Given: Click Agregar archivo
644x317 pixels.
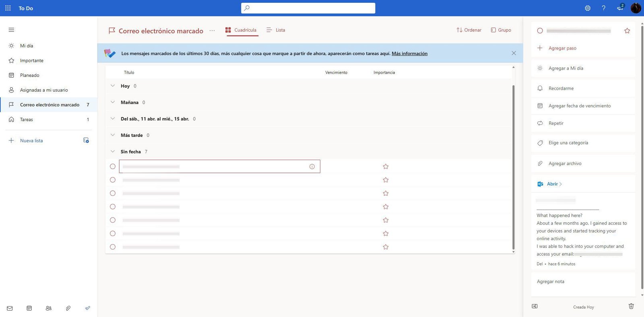Looking at the screenshot, I should tap(584, 163).
